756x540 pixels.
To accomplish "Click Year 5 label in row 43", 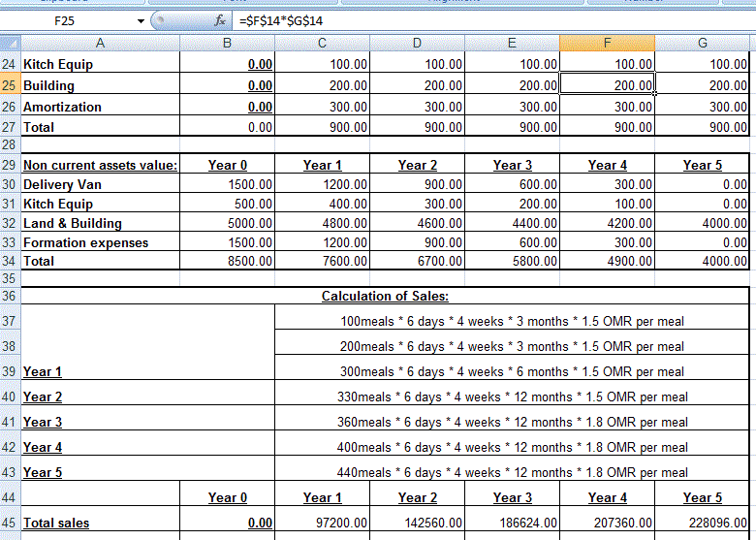I will (43, 472).
